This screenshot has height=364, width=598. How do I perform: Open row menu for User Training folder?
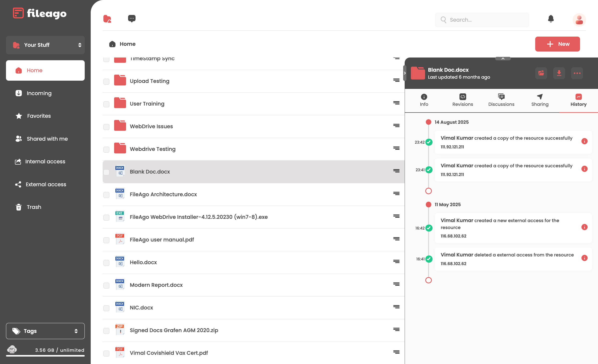[x=396, y=103]
